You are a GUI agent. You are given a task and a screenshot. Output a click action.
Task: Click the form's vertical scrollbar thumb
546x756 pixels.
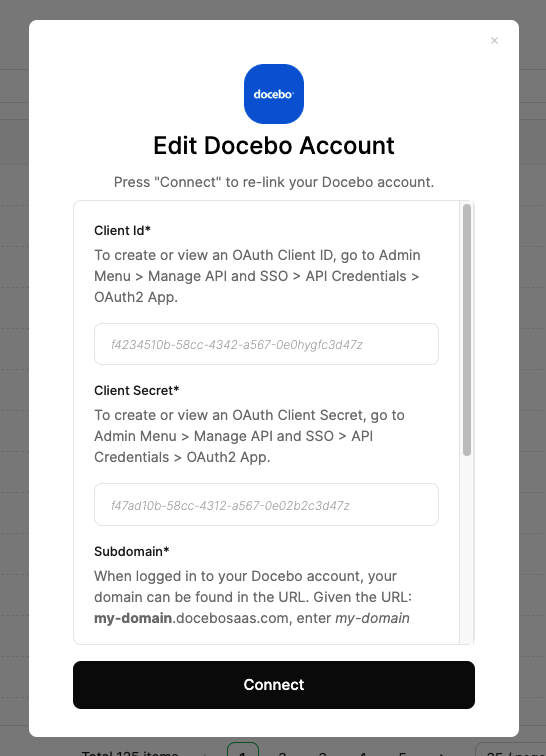(466, 330)
